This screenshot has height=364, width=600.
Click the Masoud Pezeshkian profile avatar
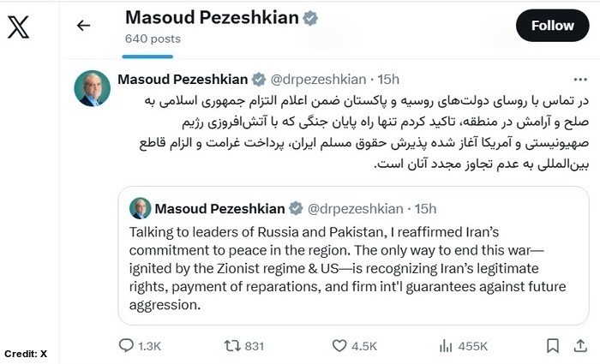(91, 88)
